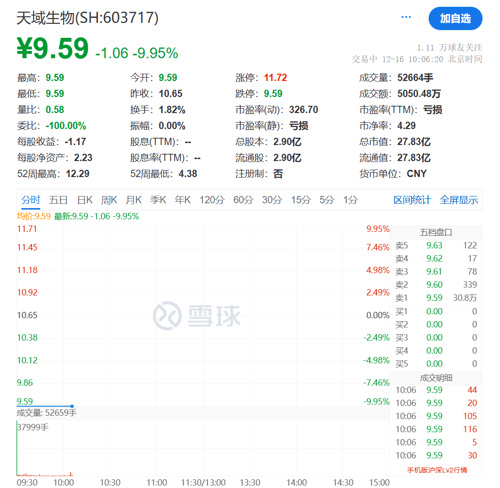Image resolution: width=500 pixels, height=488 pixels.
Task: Open the 月K chart tab
Action: pyautogui.click(x=133, y=200)
